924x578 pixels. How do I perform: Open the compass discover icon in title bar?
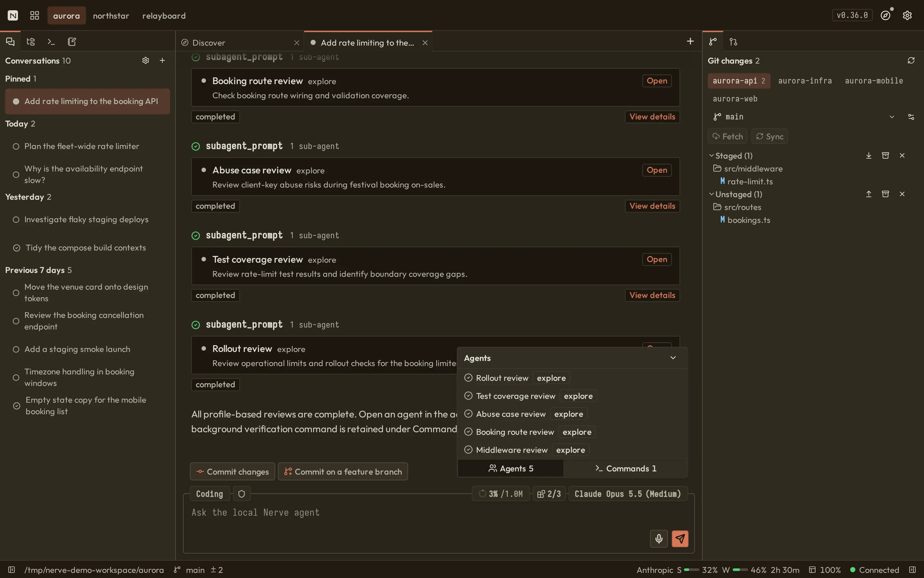886,15
